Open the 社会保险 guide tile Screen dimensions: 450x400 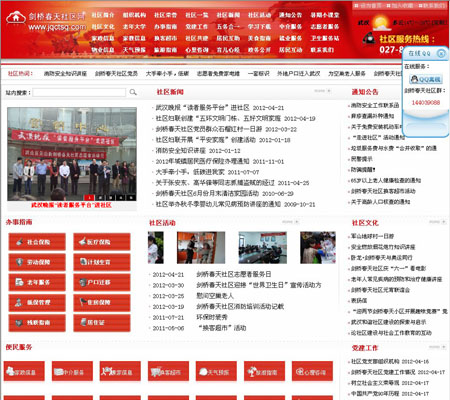37,242
